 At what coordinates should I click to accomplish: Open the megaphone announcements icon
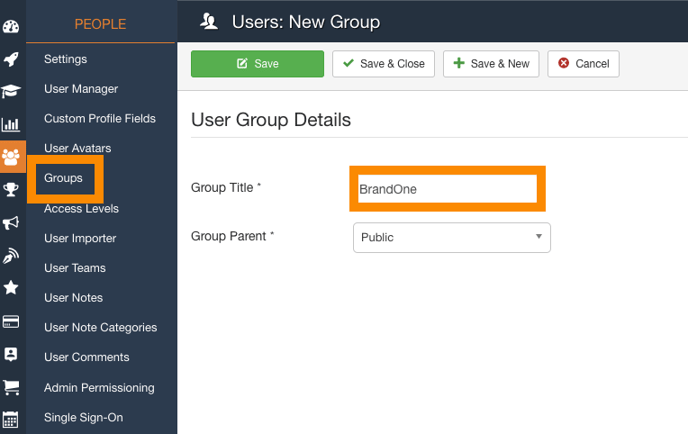click(12, 222)
